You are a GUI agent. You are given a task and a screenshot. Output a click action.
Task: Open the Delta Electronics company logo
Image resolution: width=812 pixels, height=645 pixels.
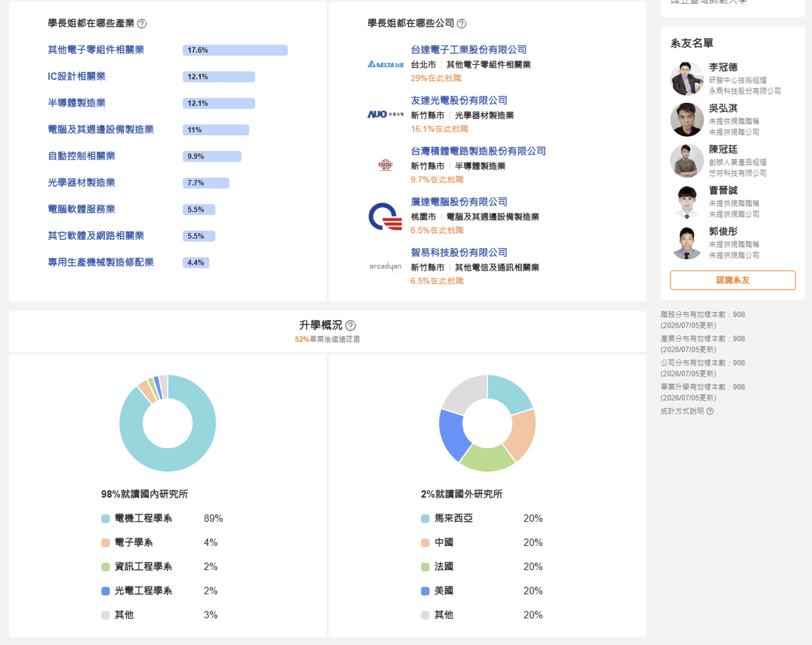tap(386, 64)
